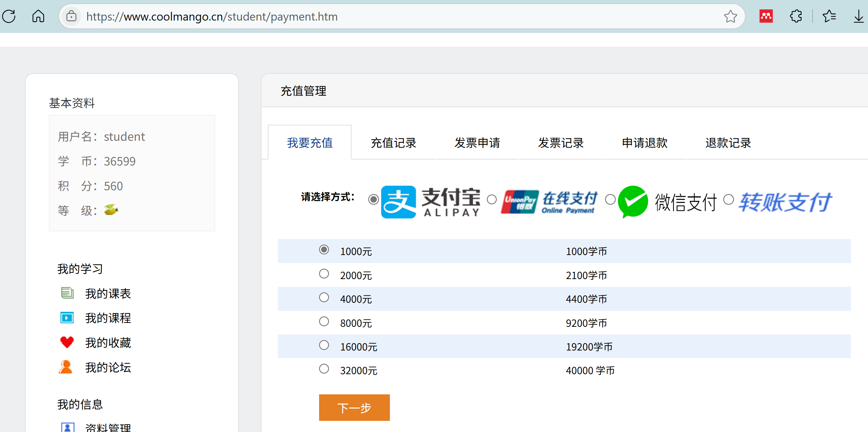Choose the 16000元 recharge amount
Screen dimensions: 868x432
click(324, 345)
